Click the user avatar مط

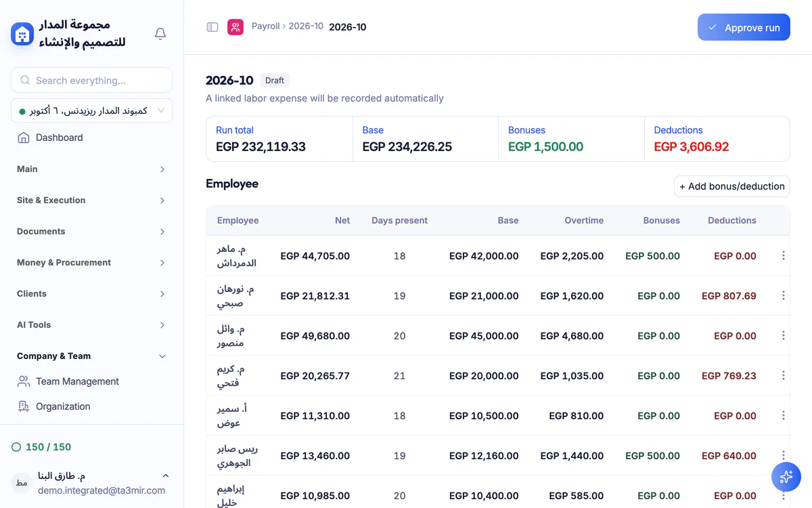pos(22,483)
